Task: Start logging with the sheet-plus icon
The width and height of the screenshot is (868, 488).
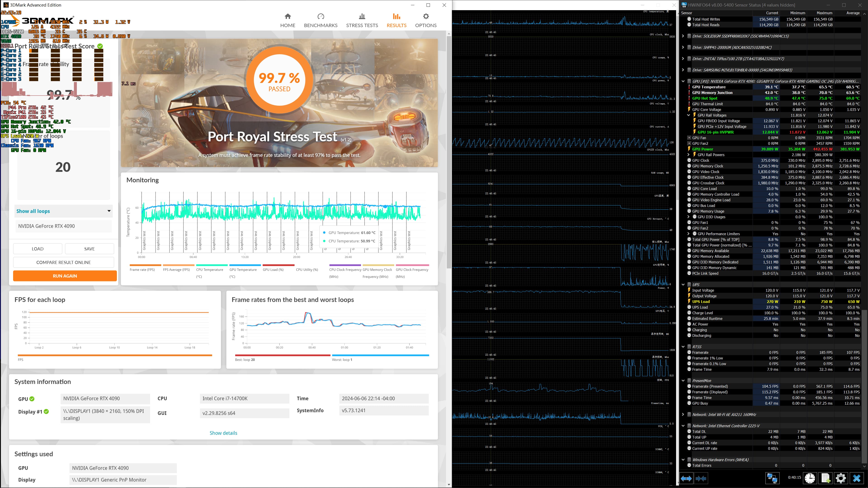Action: pos(825,478)
